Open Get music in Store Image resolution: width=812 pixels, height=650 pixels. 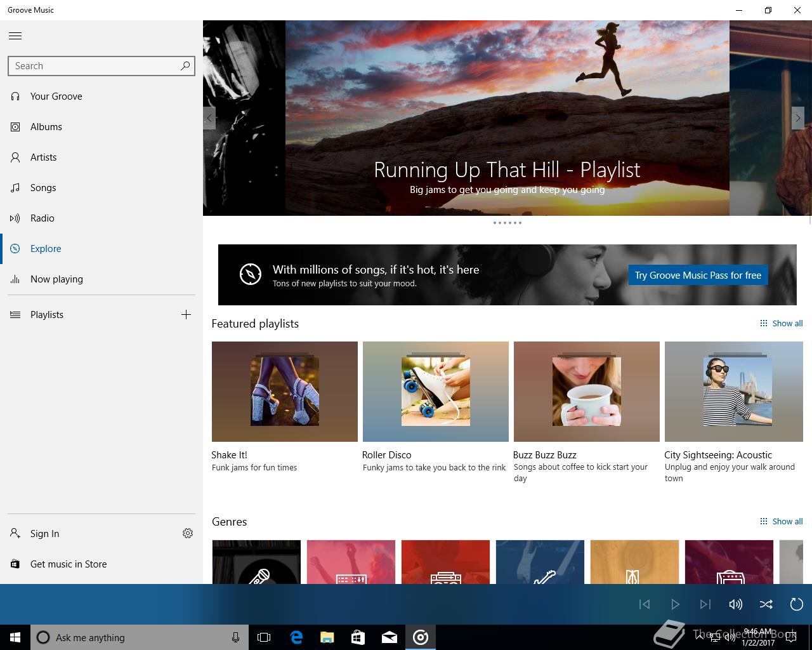(x=101, y=564)
